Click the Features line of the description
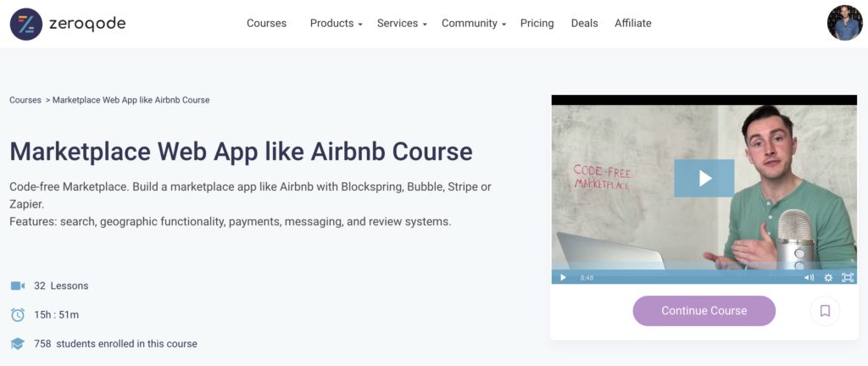This screenshot has height=366, width=868. pyautogui.click(x=231, y=222)
